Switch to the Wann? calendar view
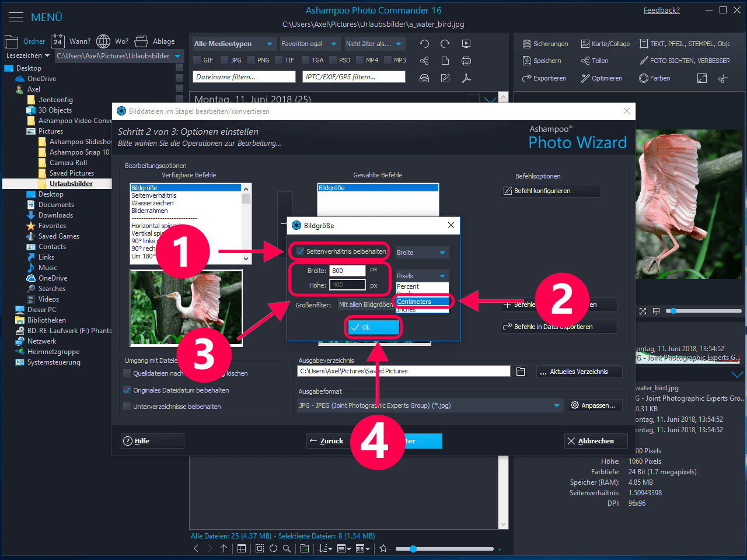Image resolution: width=747 pixels, height=560 pixels. click(x=71, y=41)
